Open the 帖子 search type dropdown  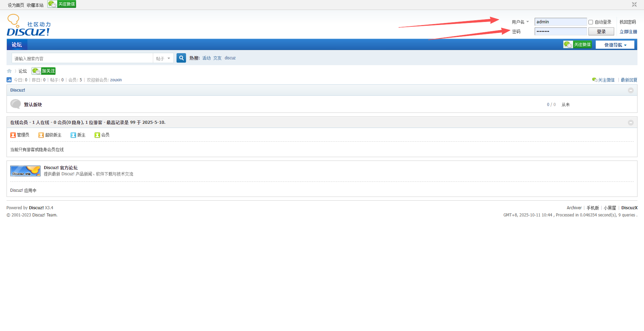[x=163, y=59]
